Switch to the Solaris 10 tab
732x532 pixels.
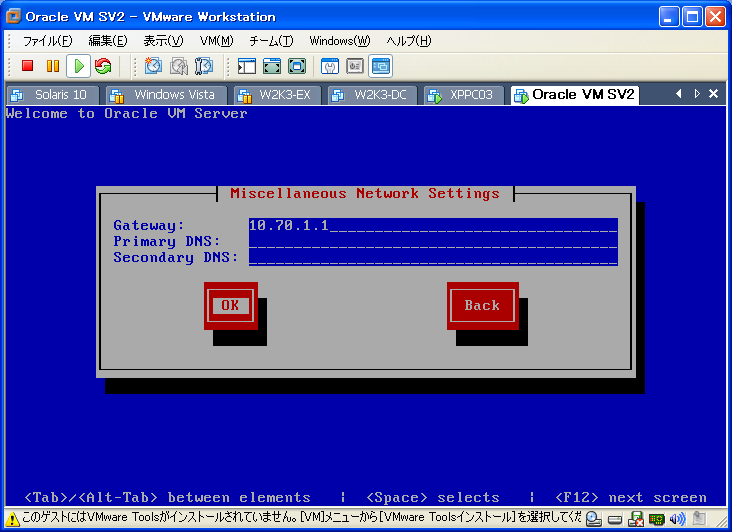coord(53,95)
